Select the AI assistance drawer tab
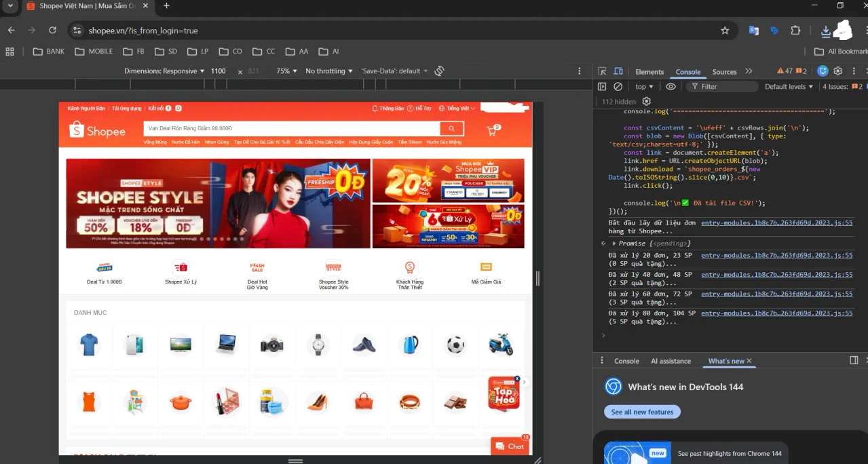This screenshot has width=868, height=464. tap(671, 361)
